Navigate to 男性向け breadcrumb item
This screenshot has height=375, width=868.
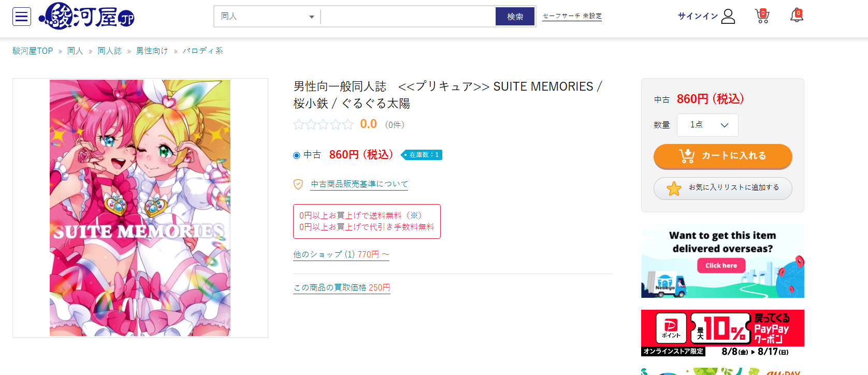pyautogui.click(x=152, y=51)
